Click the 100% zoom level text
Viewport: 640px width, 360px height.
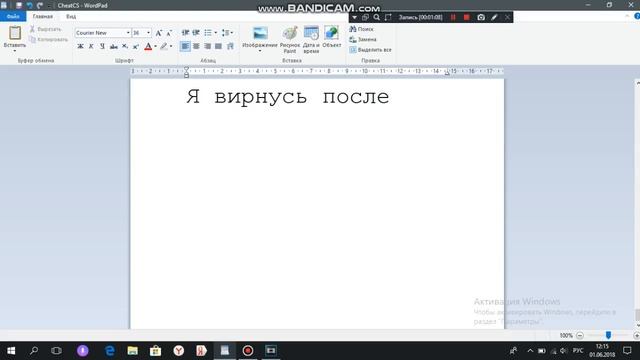coord(566,336)
